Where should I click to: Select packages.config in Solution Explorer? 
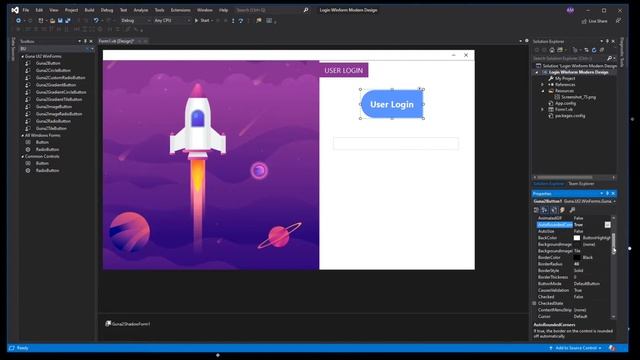click(570, 116)
